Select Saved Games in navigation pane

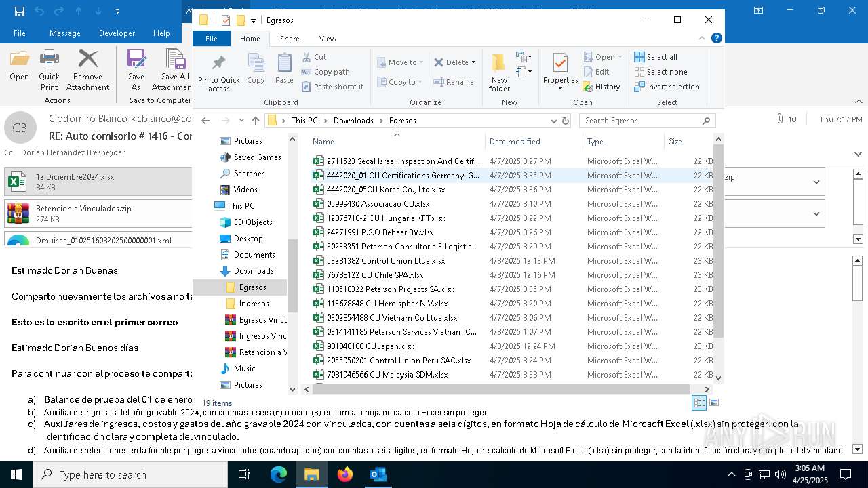(x=258, y=157)
